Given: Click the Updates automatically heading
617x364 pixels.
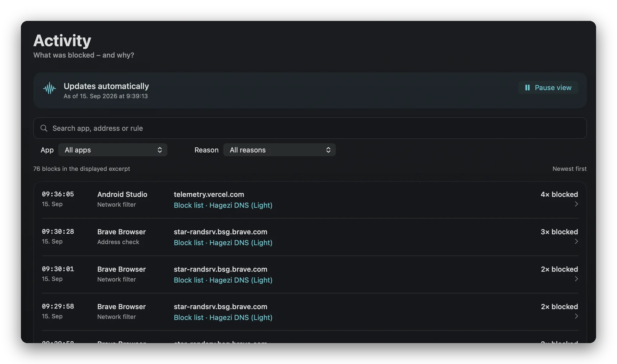Looking at the screenshot, I should (x=106, y=86).
